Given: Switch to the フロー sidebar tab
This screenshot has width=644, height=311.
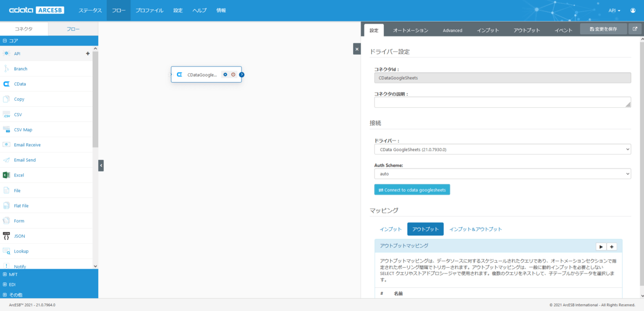Looking at the screenshot, I should pos(74,29).
